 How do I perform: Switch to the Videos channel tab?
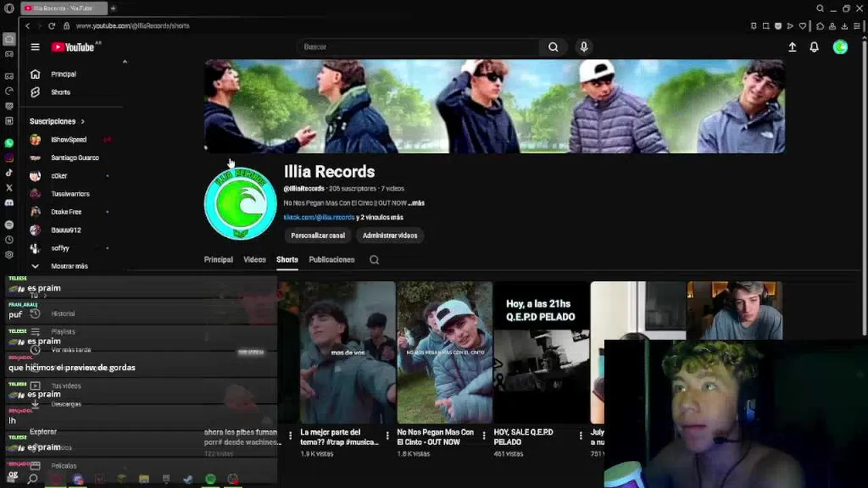click(255, 260)
